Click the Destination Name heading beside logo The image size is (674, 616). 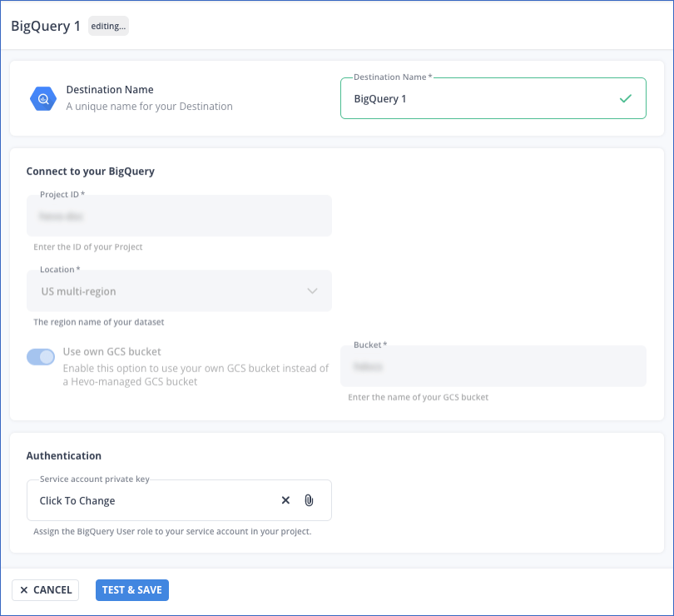[110, 89]
